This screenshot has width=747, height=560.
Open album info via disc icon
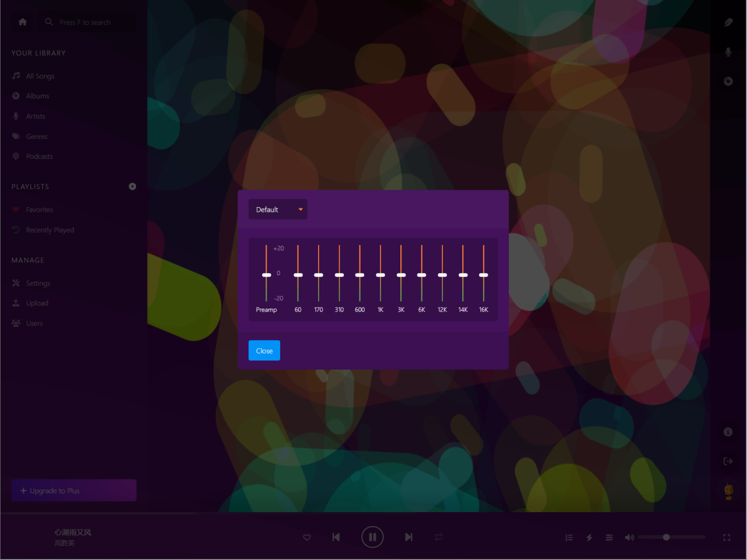(x=728, y=81)
